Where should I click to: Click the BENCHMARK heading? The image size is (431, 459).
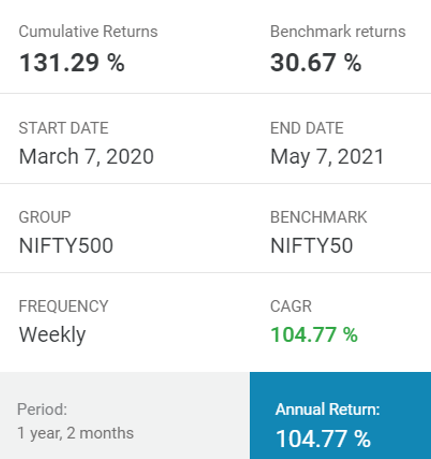pos(319,217)
